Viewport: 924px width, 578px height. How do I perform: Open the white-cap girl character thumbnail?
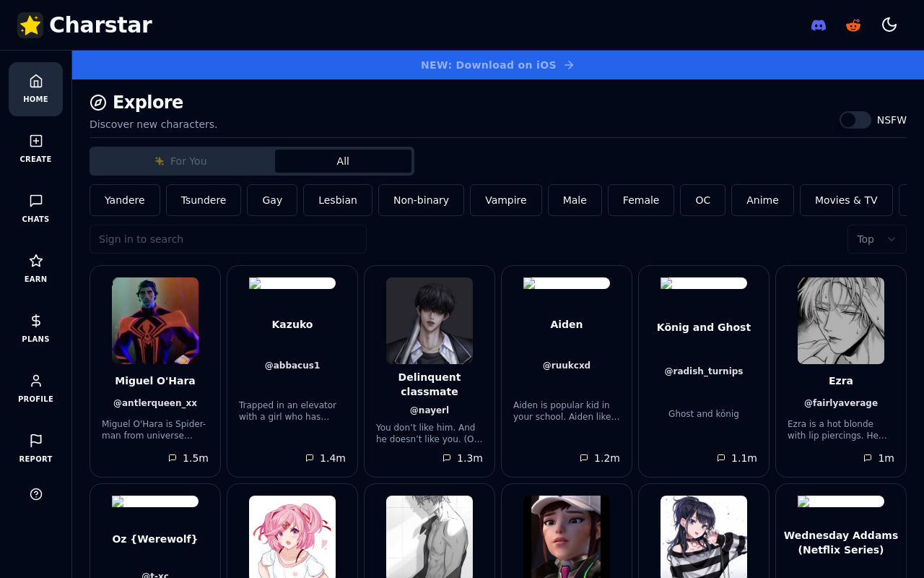tap(567, 537)
